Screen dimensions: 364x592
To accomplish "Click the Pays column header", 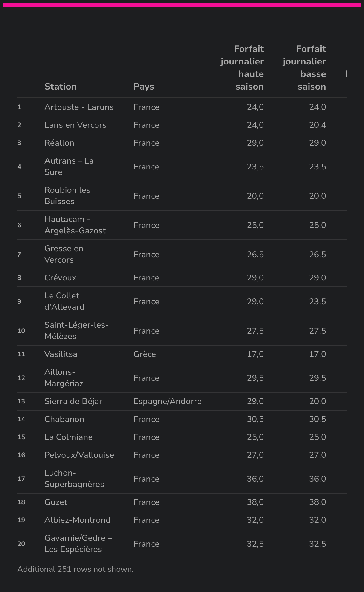I will 144,87.
